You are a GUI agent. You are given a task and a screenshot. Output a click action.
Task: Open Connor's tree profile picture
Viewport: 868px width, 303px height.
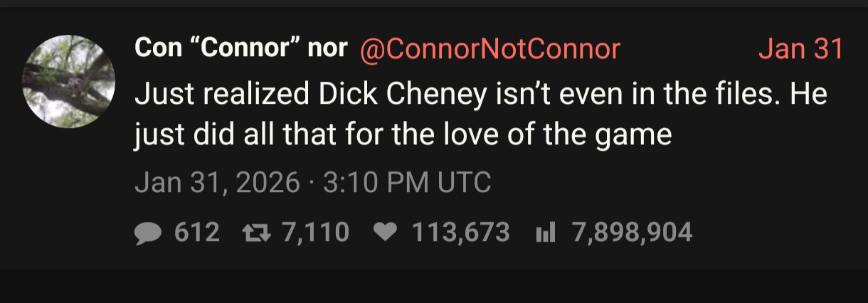pyautogui.click(x=69, y=82)
